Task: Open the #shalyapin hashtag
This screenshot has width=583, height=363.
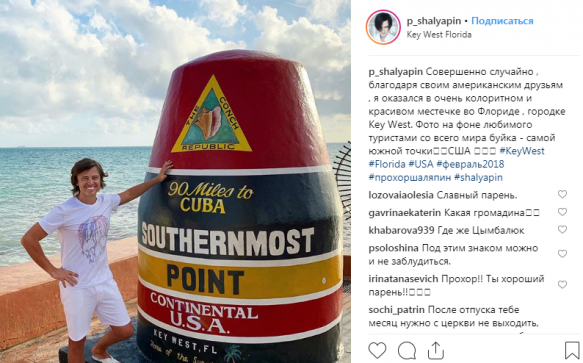Action: point(478,177)
